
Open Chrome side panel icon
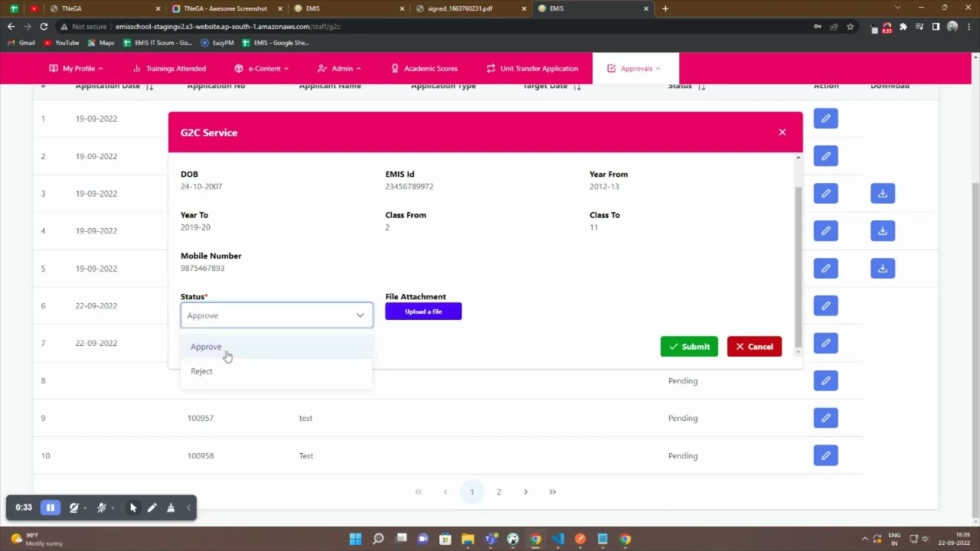[x=936, y=26]
